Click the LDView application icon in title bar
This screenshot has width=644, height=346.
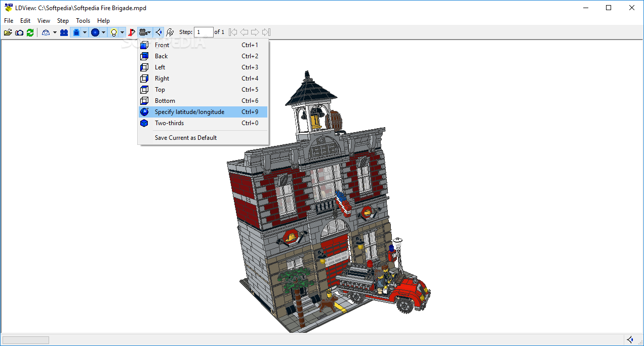coord(8,8)
